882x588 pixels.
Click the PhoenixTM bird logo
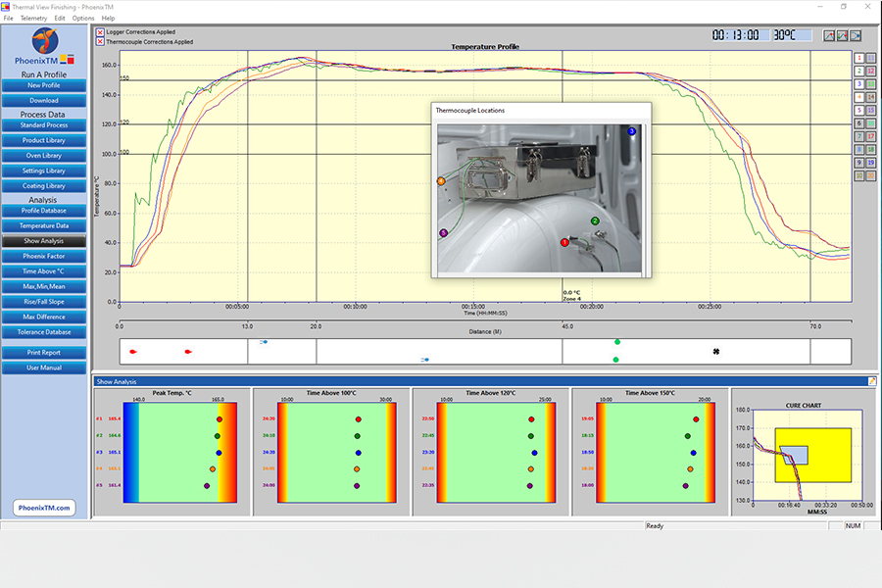tap(45, 40)
